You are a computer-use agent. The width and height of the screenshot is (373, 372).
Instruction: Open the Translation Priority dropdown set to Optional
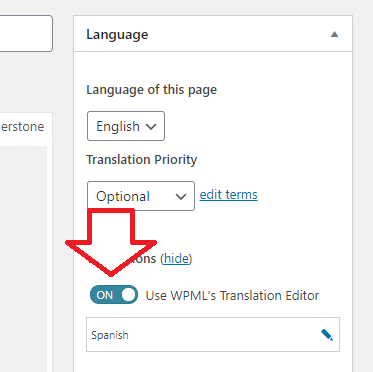pyautogui.click(x=141, y=196)
